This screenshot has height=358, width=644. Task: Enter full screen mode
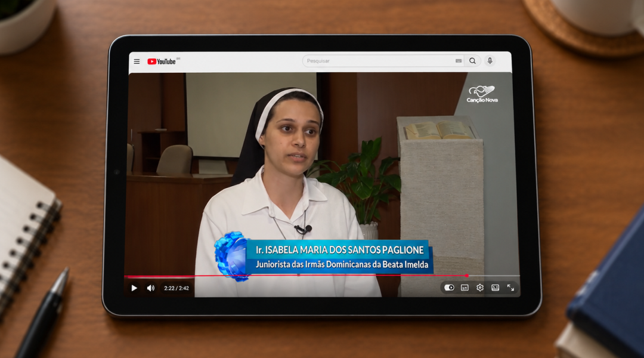pos(510,288)
